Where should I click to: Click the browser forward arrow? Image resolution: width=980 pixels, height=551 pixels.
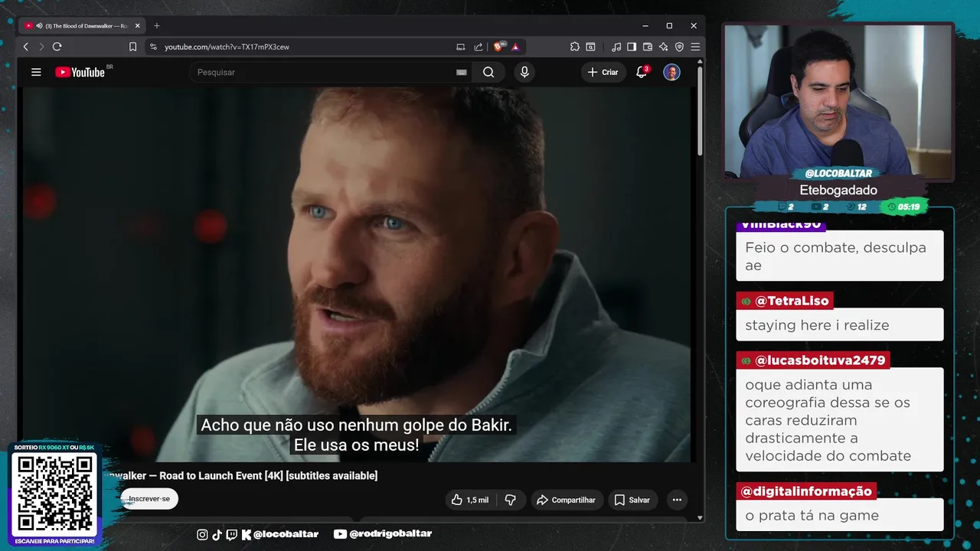pyautogui.click(x=41, y=47)
